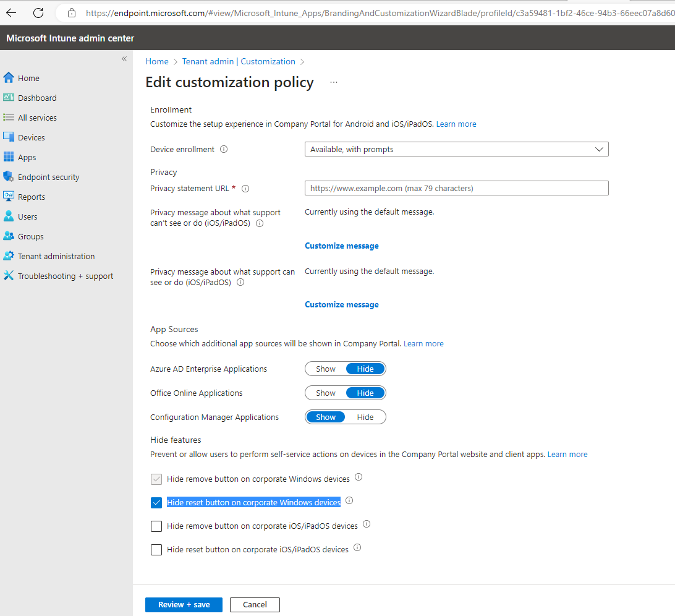Click the site lock icon in address bar

click(72, 13)
